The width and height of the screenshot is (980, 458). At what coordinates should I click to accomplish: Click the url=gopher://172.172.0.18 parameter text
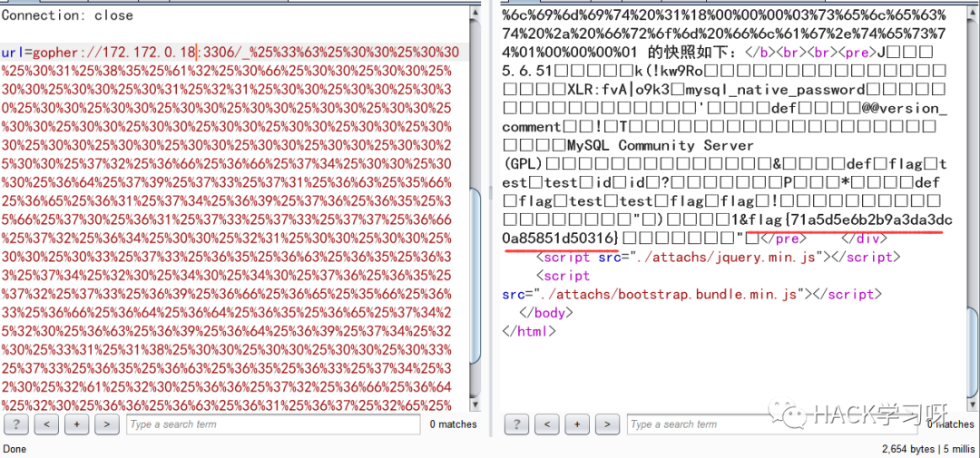click(x=99, y=53)
